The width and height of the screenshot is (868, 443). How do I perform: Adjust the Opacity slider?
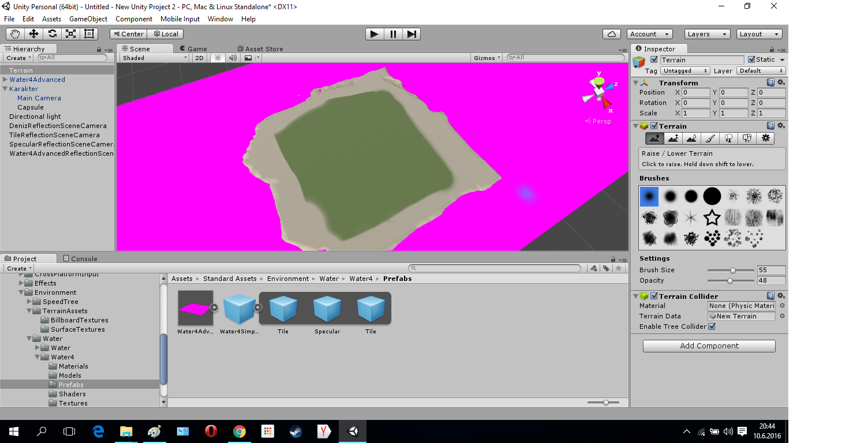tap(731, 280)
